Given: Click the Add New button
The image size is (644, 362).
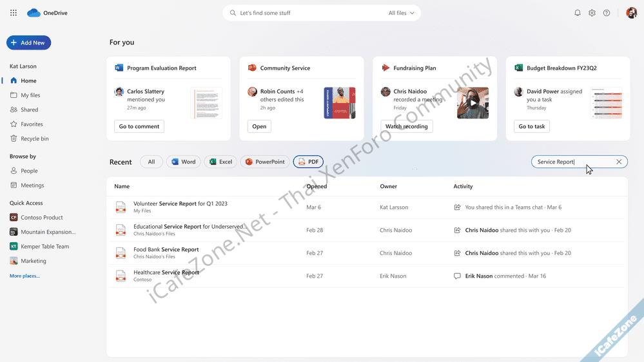Looking at the screenshot, I should [x=28, y=43].
